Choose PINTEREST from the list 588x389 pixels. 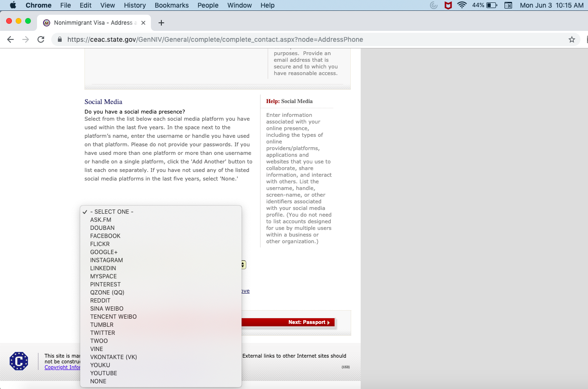click(x=161, y=285)
